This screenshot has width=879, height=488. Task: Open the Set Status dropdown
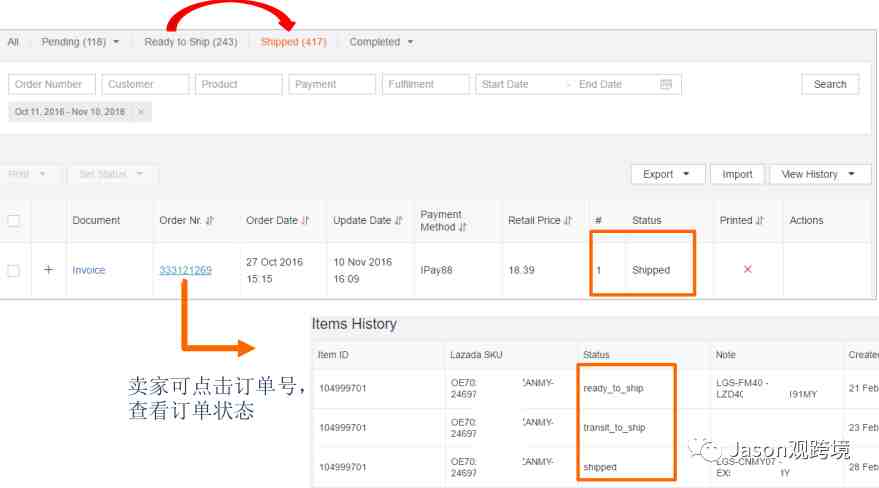(x=111, y=174)
